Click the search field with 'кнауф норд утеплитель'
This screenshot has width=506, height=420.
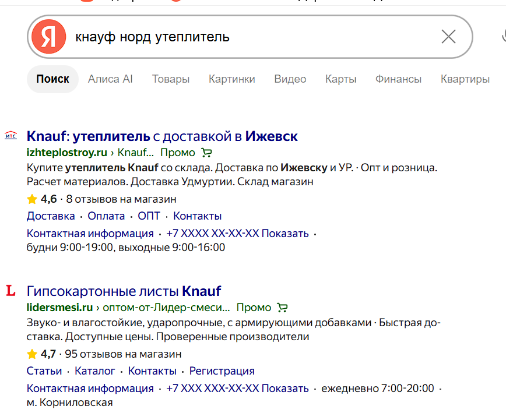pos(250,37)
